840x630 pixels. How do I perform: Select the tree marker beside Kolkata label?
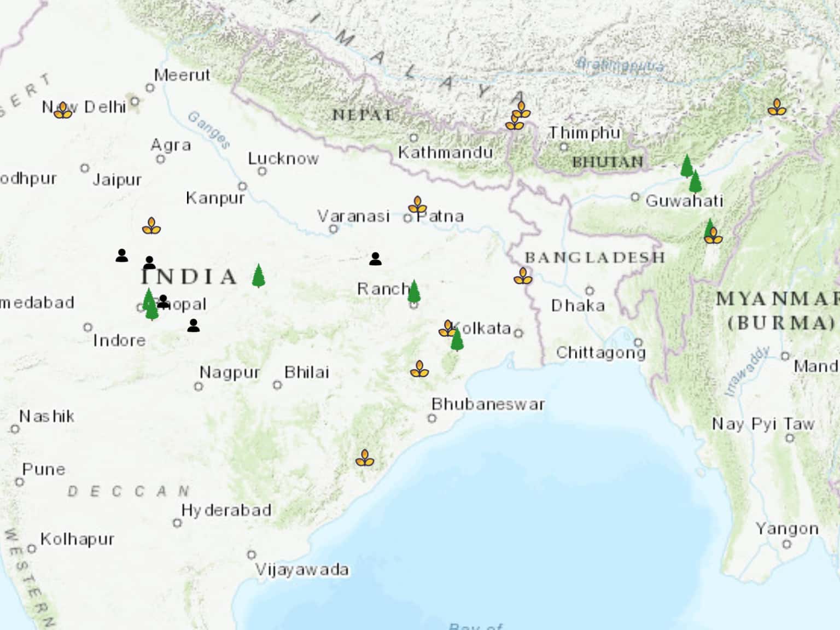(x=457, y=340)
